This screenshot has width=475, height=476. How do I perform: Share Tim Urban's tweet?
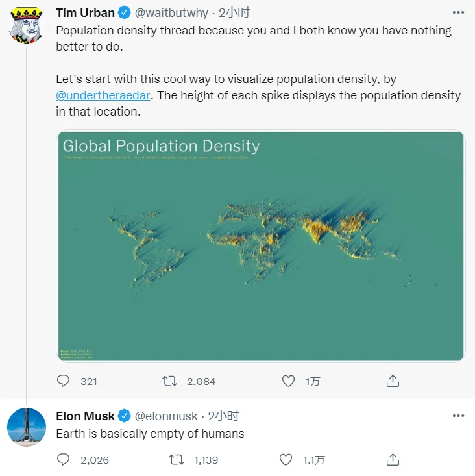coord(393,381)
